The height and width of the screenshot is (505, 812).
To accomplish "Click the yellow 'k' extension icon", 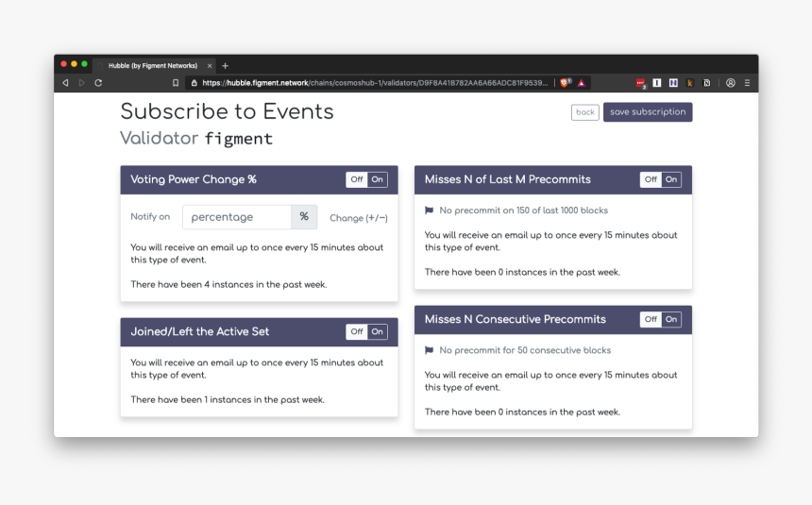I will click(x=689, y=83).
